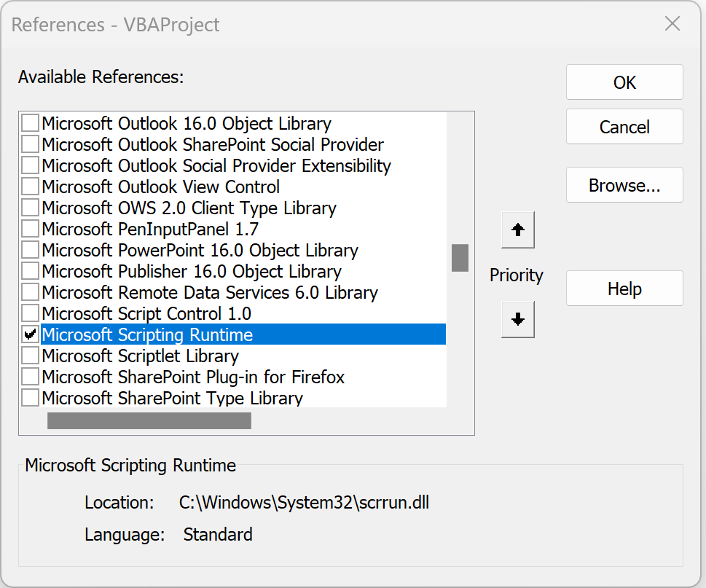Click the Help button
The image size is (706, 588).
(624, 289)
